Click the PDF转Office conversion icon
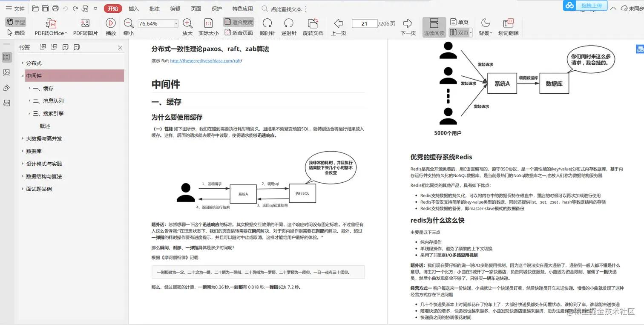The image size is (644, 325). pos(51,23)
